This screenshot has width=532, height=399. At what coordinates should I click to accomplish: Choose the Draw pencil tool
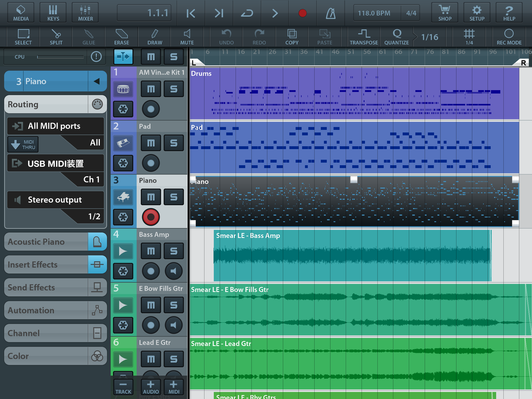coord(155,37)
